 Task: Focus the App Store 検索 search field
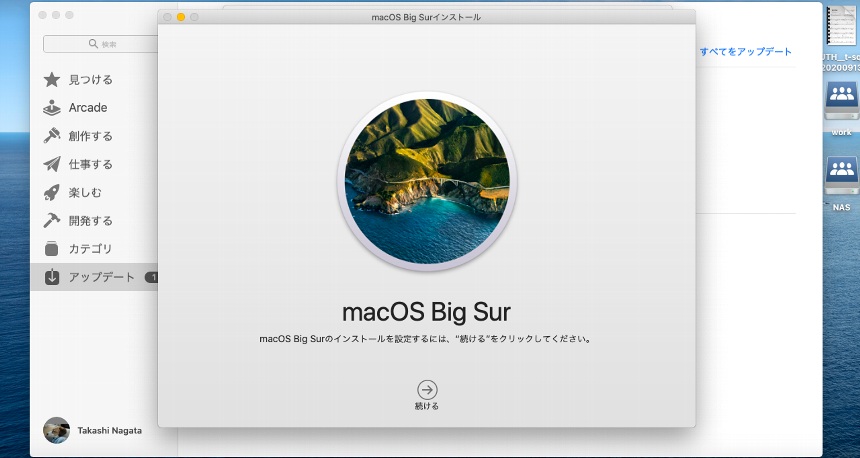tap(101, 44)
